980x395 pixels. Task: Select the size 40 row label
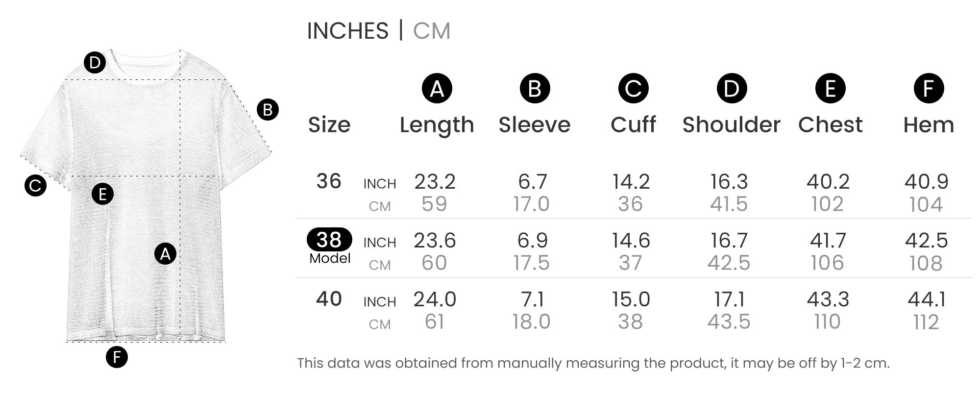pyautogui.click(x=329, y=299)
